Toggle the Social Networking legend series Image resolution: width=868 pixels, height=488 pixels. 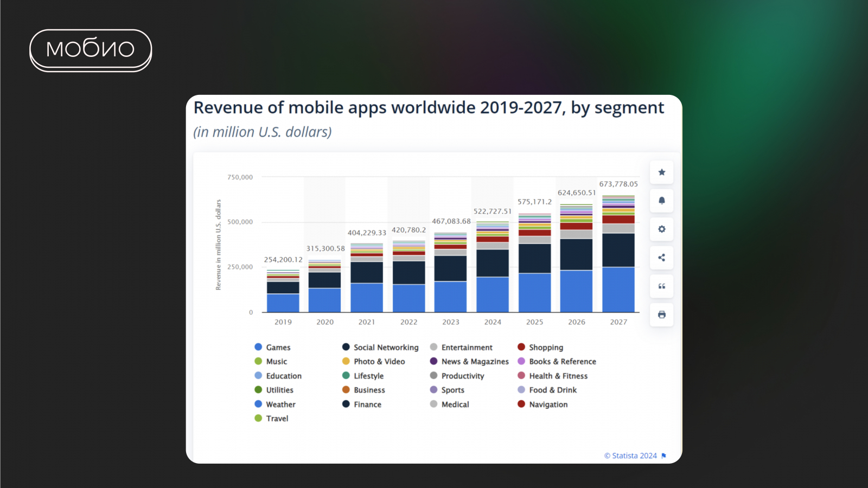point(386,348)
